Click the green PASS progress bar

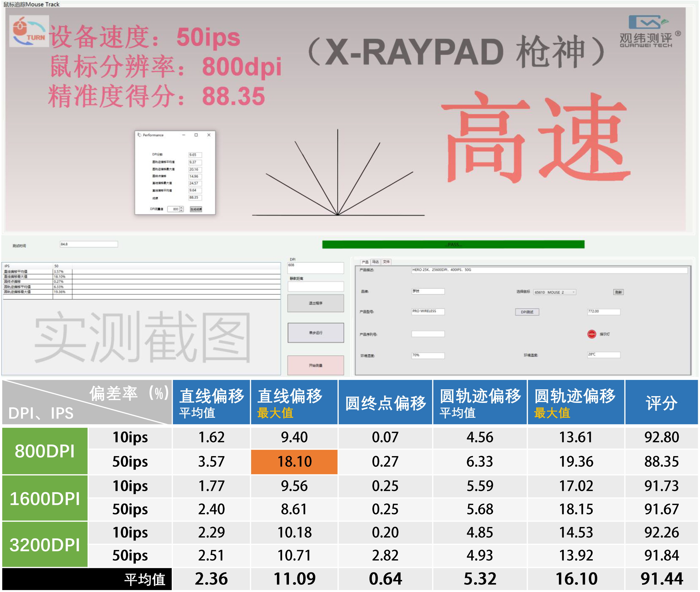[453, 244]
